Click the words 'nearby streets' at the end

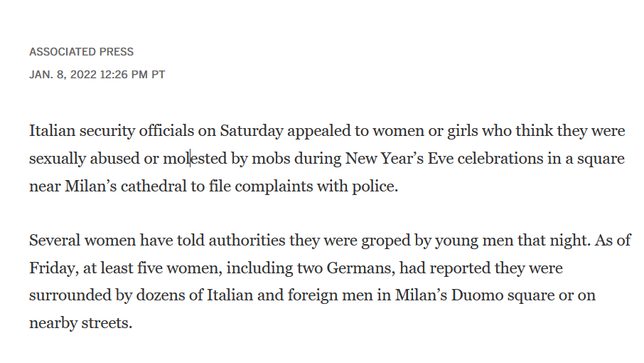[x=80, y=323]
